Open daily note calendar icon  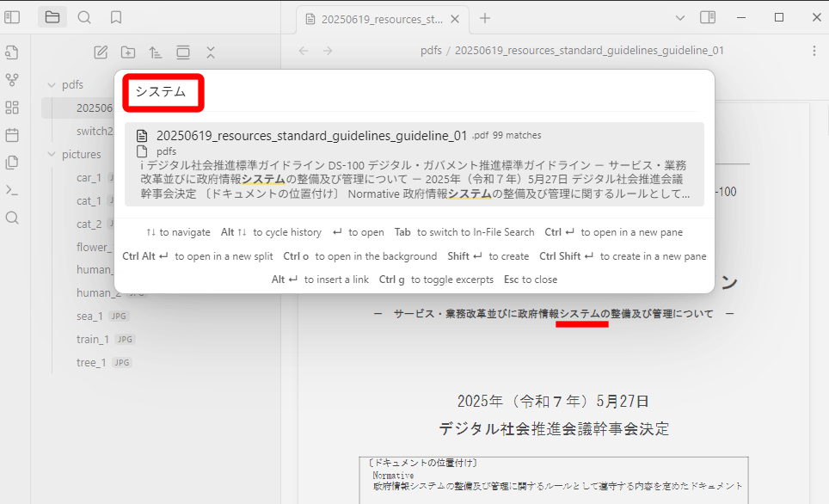(x=12, y=135)
